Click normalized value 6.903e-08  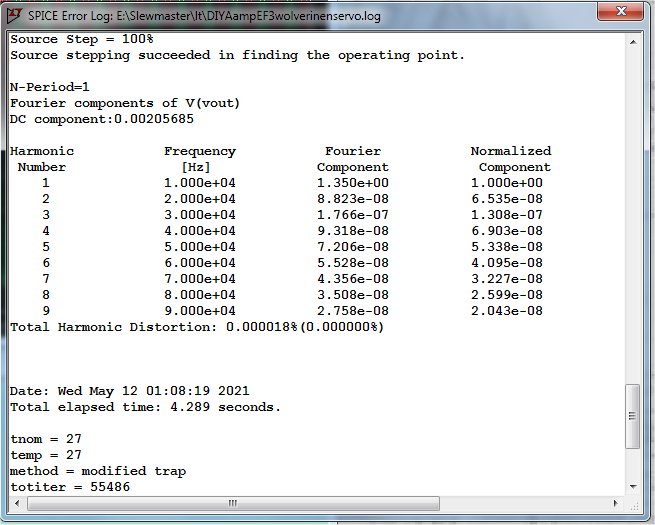point(507,231)
